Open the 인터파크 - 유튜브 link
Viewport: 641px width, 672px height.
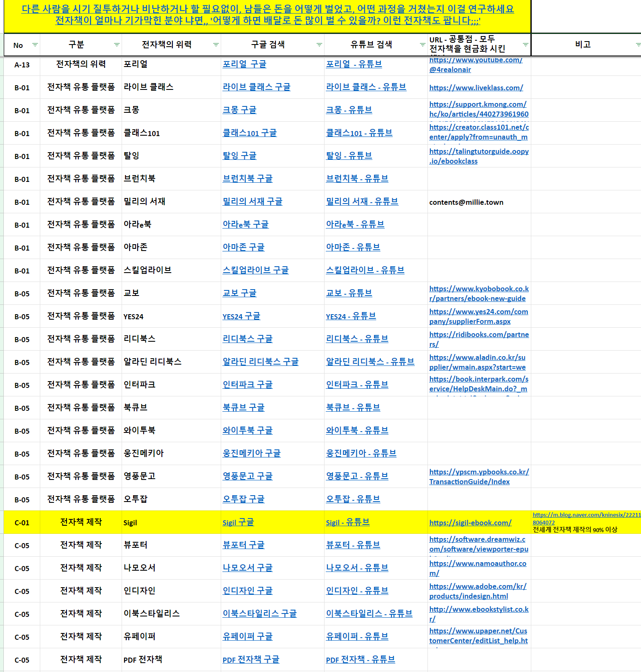357,385
